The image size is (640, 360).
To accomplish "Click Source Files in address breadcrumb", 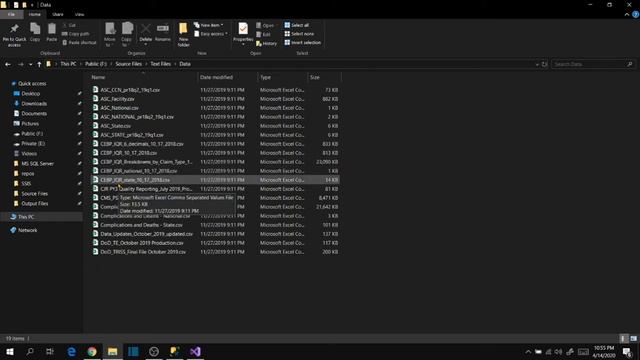I will click(x=128, y=64).
